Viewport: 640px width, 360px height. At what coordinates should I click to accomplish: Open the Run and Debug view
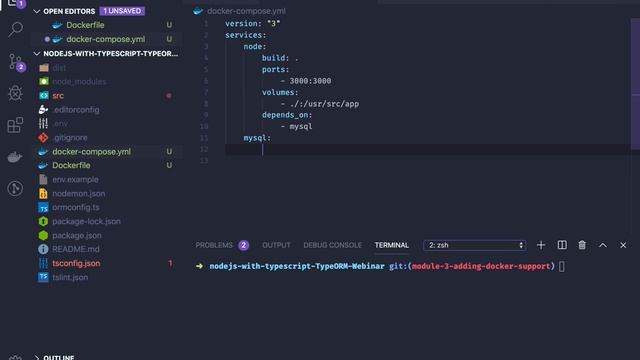[x=16, y=93]
